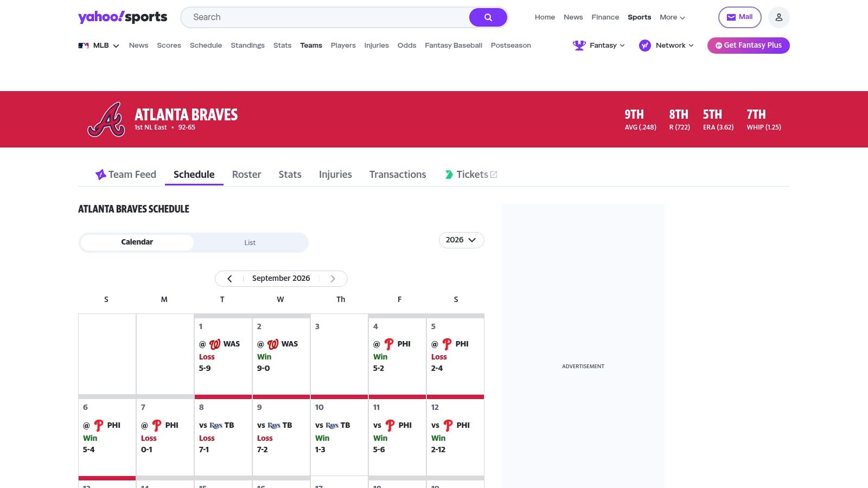
Task: Go to Yahoo Home link
Action: click(545, 17)
